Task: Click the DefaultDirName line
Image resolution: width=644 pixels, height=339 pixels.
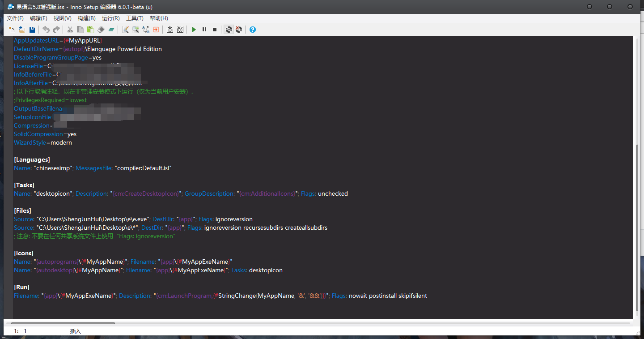Action: click(88, 49)
